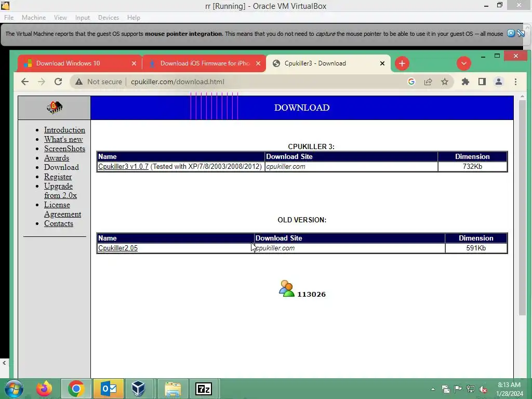Open the VirtualBox Devices menu
Image resolution: width=532 pixels, height=399 pixels.
[109, 18]
